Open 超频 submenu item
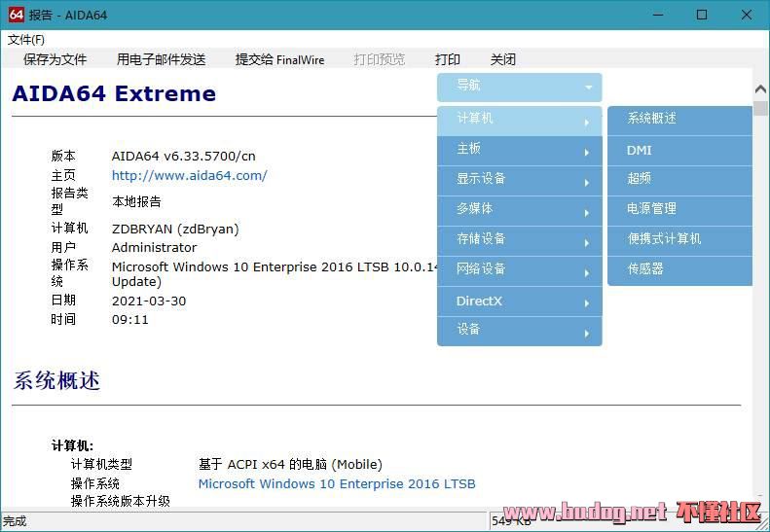Viewport: 770px width, 532px height. click(679, 181)
